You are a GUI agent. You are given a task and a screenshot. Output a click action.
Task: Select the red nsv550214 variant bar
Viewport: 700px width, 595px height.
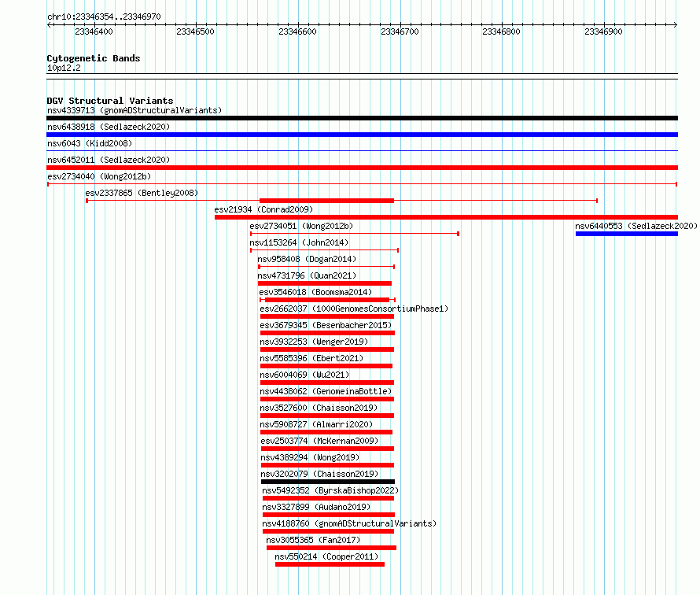pos(330,564)
